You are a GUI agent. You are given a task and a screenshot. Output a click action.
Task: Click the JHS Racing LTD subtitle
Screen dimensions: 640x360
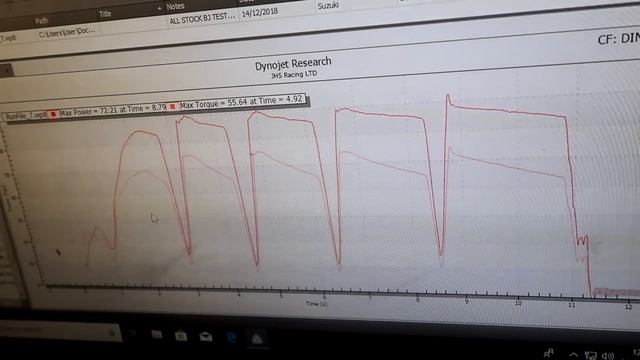pos(294,74)
